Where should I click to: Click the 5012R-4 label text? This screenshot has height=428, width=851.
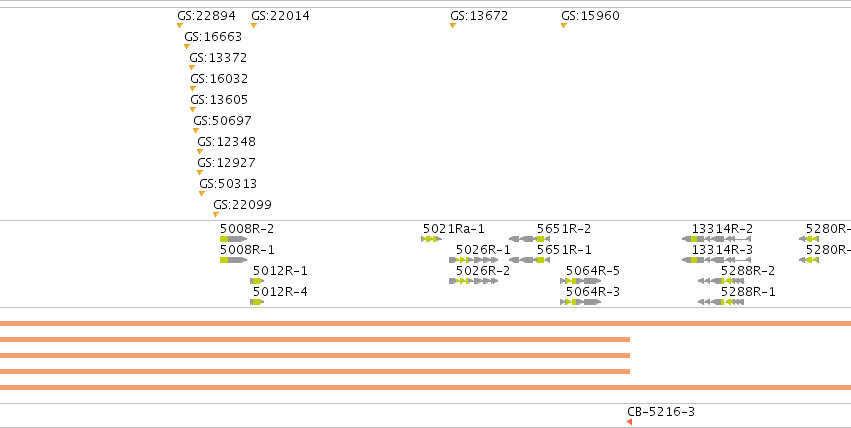[x=280, y=292]
